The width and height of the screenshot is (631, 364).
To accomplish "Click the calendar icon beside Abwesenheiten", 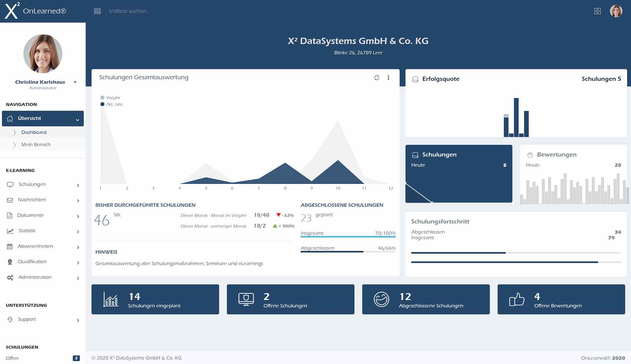I will tap(10, 246).
